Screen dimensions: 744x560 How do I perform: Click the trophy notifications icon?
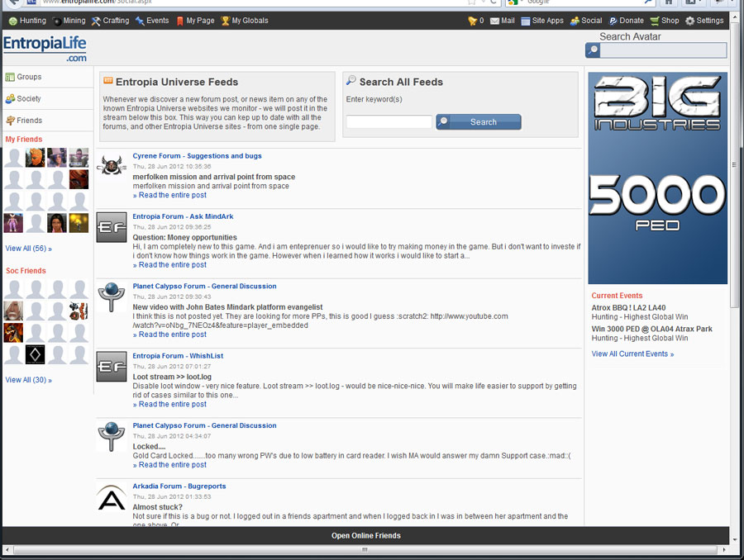[473, 21]
